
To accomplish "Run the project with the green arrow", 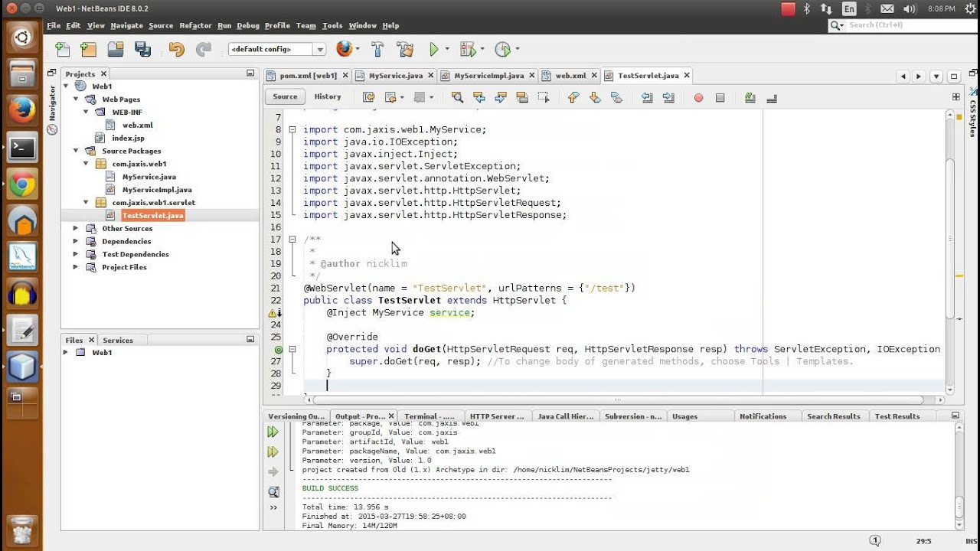I will click(434, 50).
